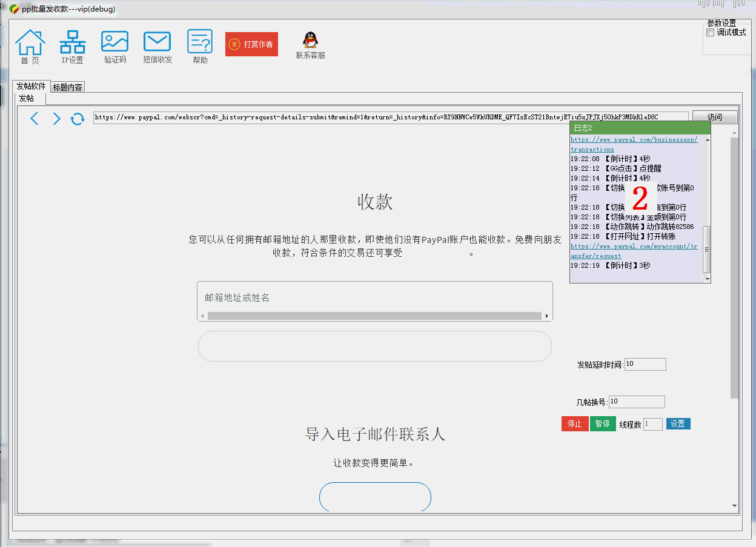Switch to the 发帖软件 tab

31,86
